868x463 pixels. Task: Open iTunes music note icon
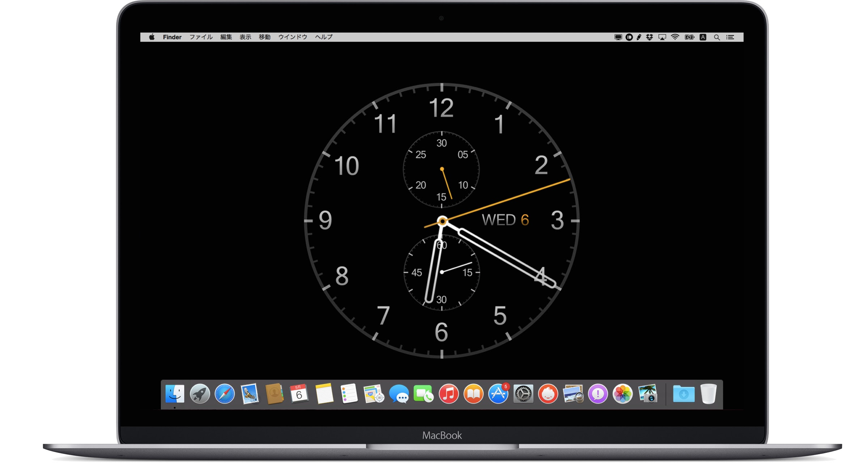point(448,394)
